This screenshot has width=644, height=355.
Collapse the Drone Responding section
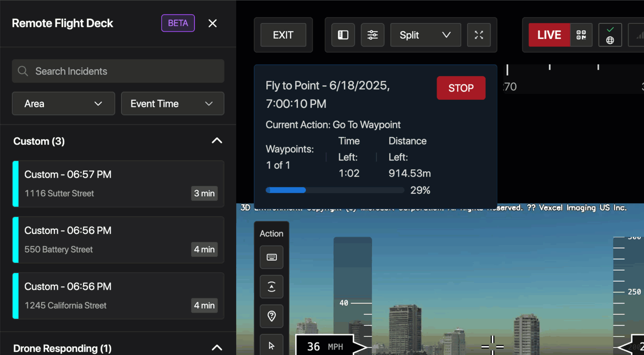pos(216,347)
